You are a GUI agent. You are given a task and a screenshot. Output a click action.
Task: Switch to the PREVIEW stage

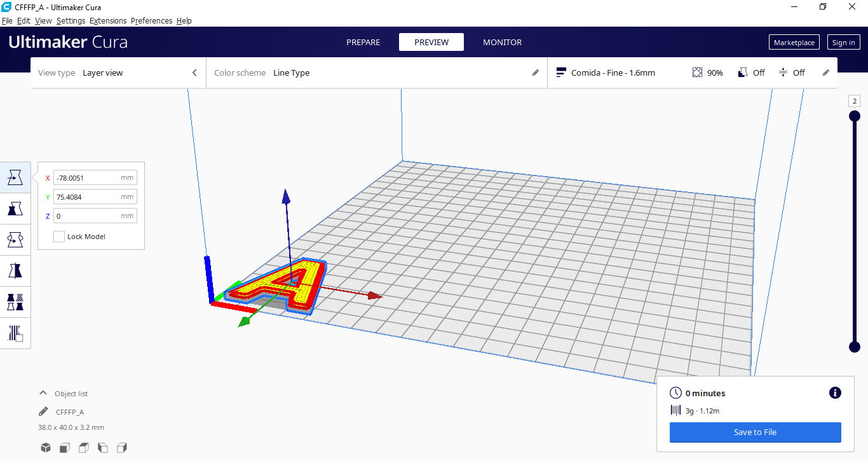pyautogui.click(x=431, y=42)
